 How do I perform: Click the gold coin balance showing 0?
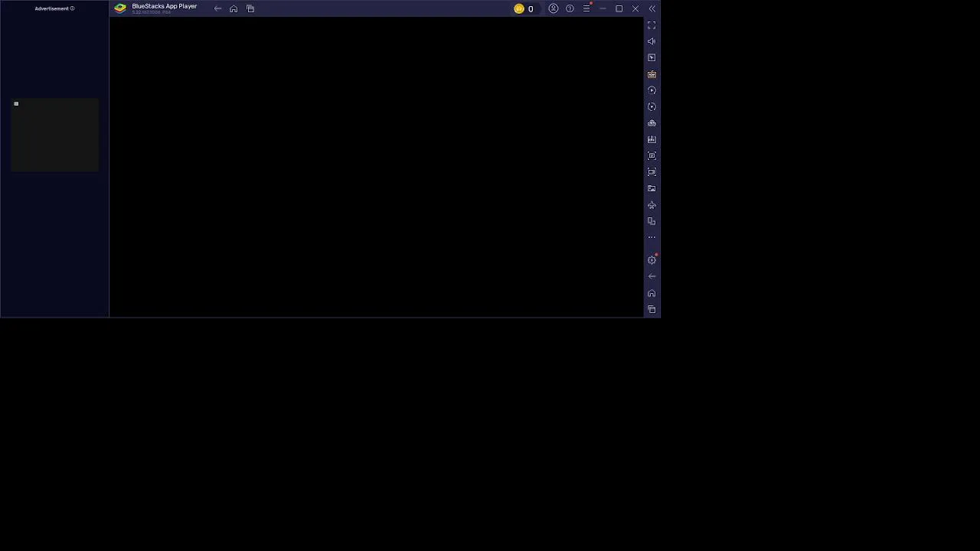click(524, 8)
